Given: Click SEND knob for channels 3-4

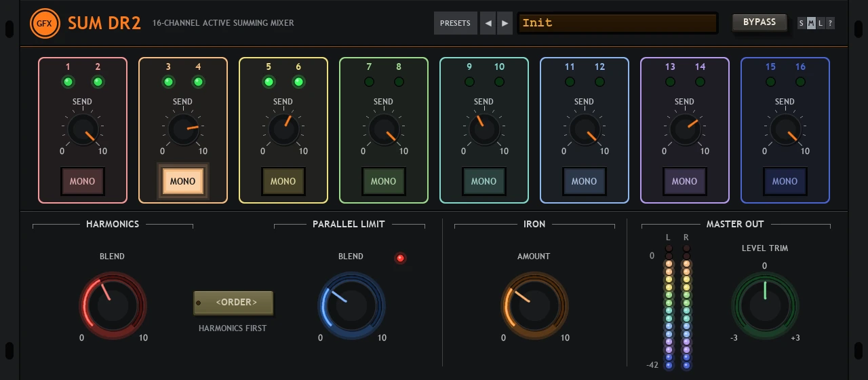Looking at the screenshot, I should 183,129.
